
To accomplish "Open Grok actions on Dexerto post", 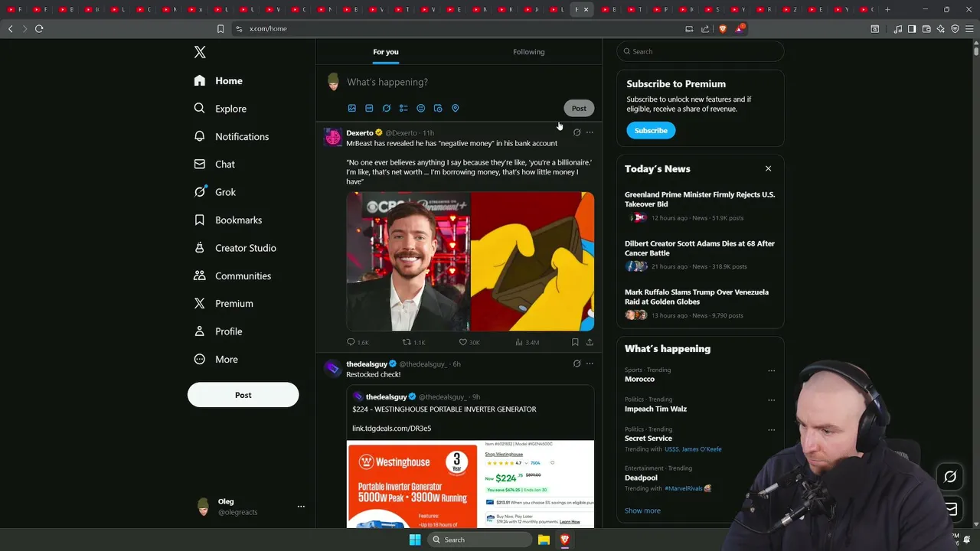I will [x=577, y=132].
